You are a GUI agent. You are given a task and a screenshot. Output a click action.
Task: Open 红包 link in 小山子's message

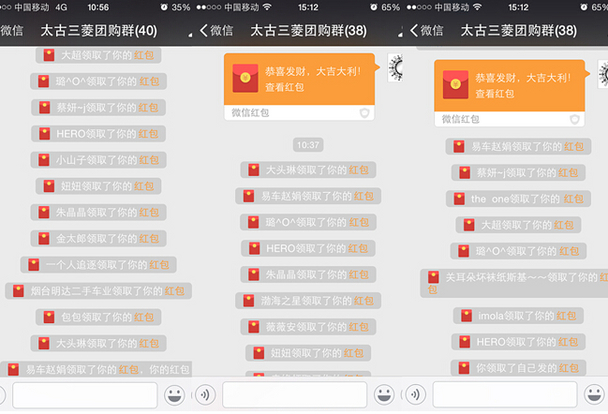(148, 160)
